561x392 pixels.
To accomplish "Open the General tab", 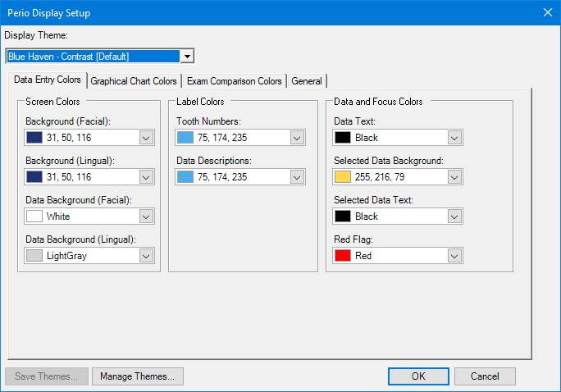I will click(x=307, y=81).
